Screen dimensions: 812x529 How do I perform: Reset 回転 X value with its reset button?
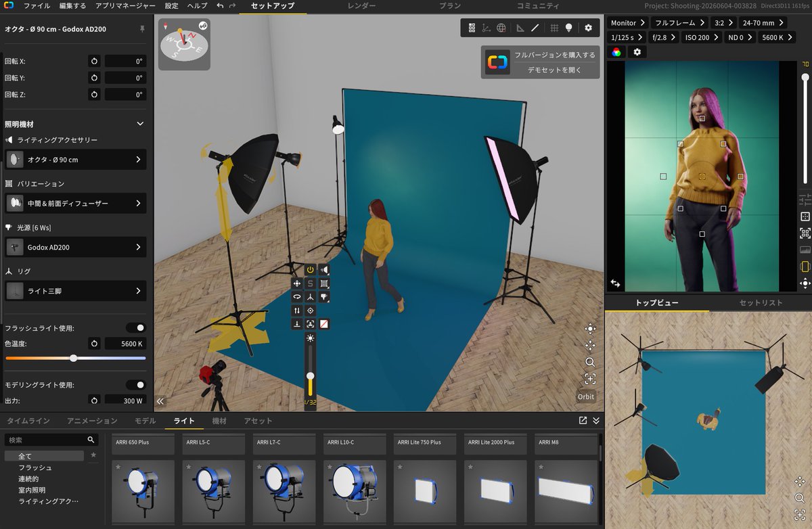pos(94,61)
